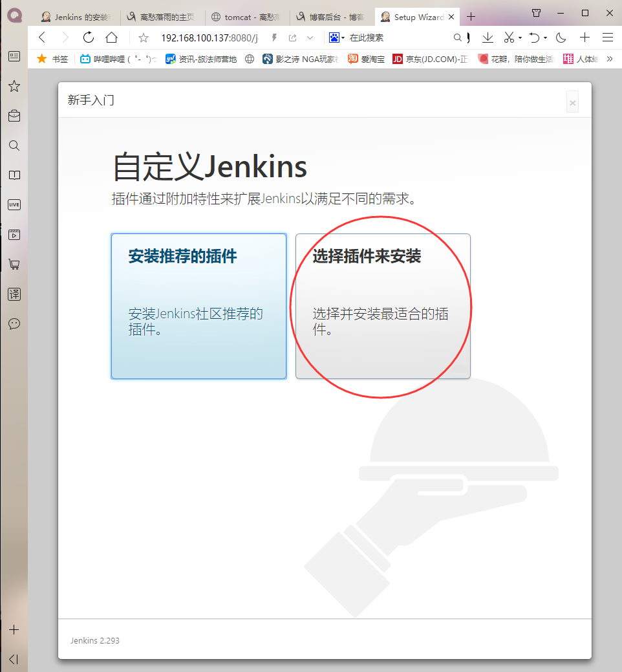Switch to the tomcat tab
This screenshot has width=622, height=672.
tap(246, 17)
